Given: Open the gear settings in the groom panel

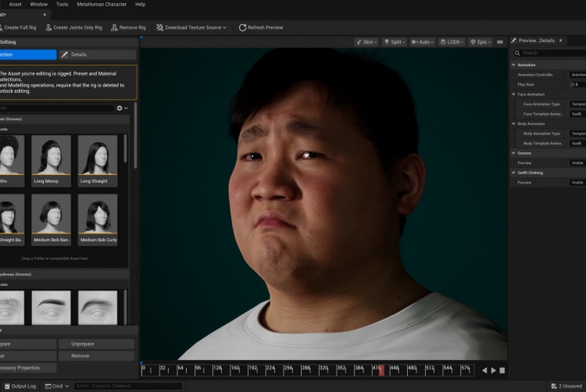Looking at the screenshot, I should [120, 108].
